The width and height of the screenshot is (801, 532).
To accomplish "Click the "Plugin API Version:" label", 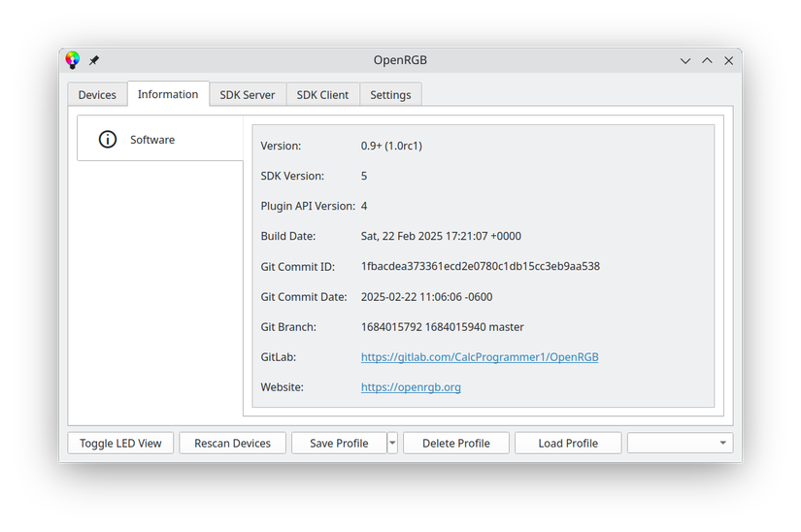I will [308, 206].
